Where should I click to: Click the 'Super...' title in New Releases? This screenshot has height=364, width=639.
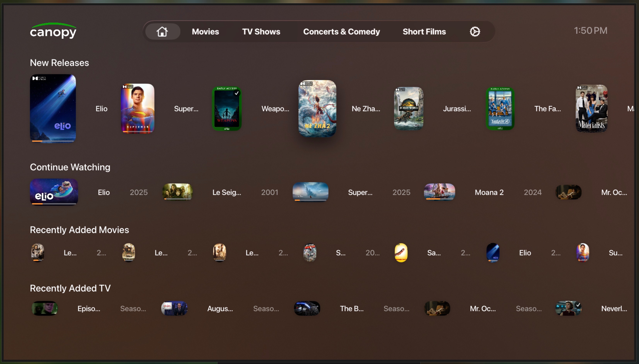click(x=186, y=109)
